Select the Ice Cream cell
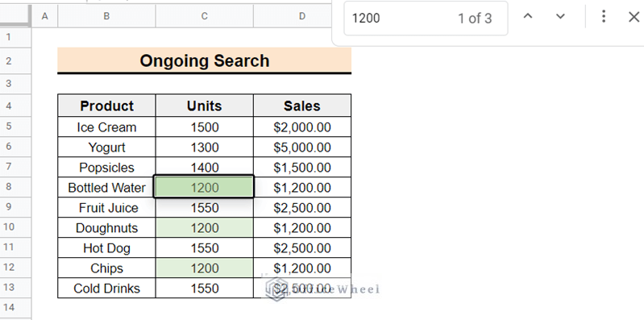The width and height of the screenshot is (644, 320). (106, 127)
